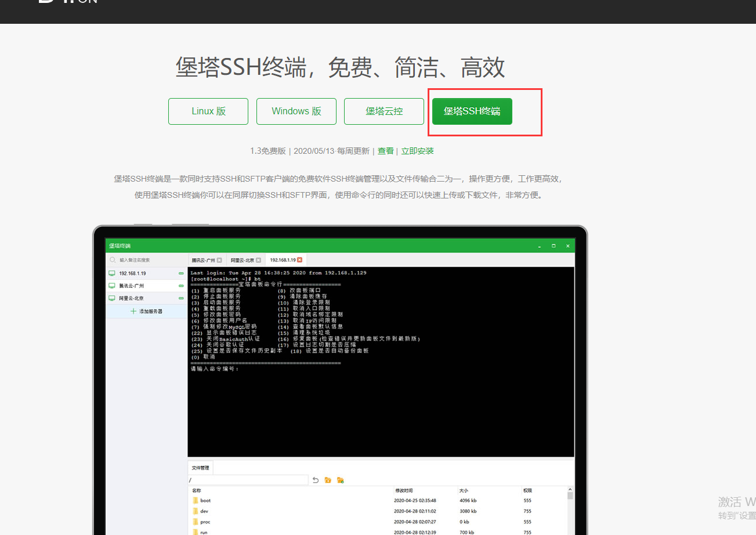Close the 192.168.1.19 tab with red X
Viewport: 756px width, 535px height.
pyautogui.click(x=300, y=260)
